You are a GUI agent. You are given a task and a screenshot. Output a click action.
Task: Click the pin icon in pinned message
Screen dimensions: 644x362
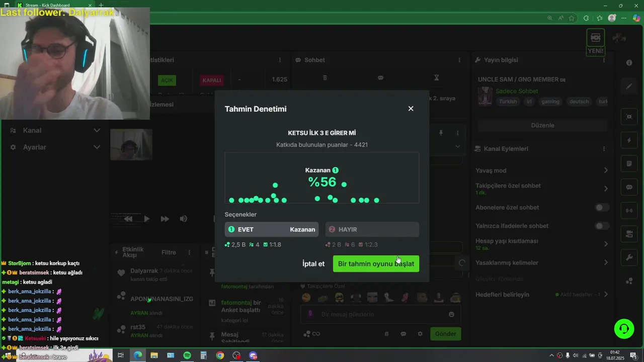click(441, 133)
